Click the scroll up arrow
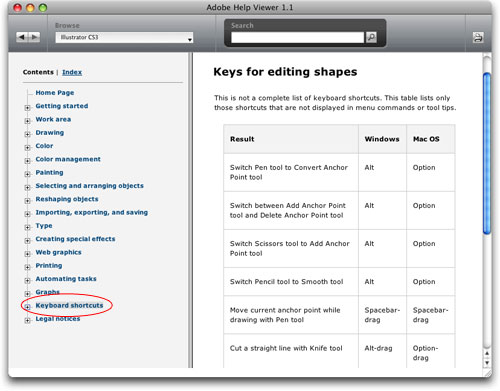Image resolution: width=500 pixels, height=391 pixels. click(487, 353)
